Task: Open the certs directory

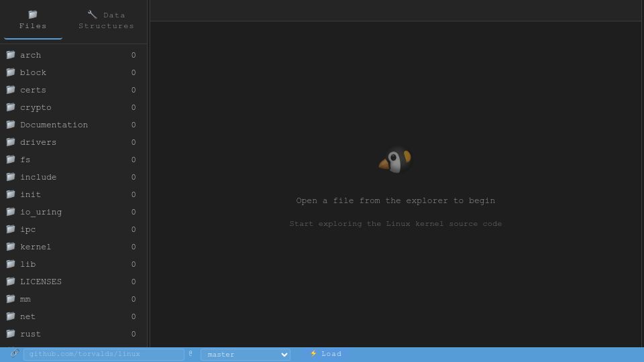Action: pyautogui.click(x=74, y=90)
